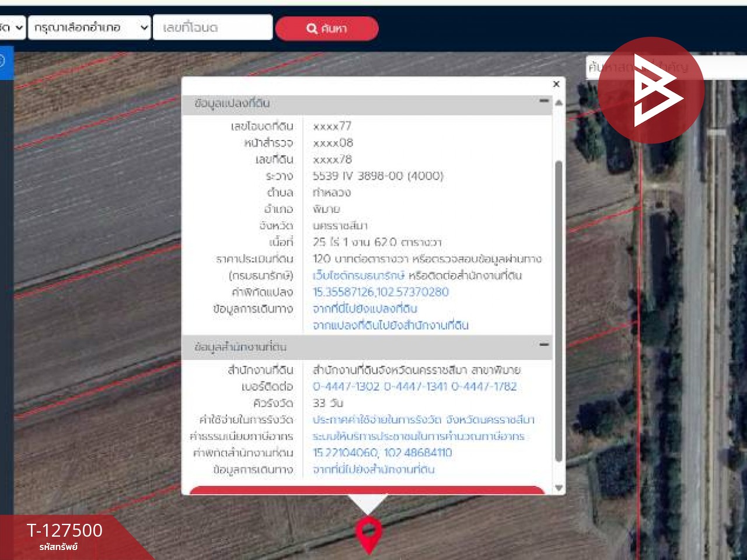Viewport: 747px width, 560px height.
Task: Click land office phone number 0-4447-1302
Action: (346, 386)
